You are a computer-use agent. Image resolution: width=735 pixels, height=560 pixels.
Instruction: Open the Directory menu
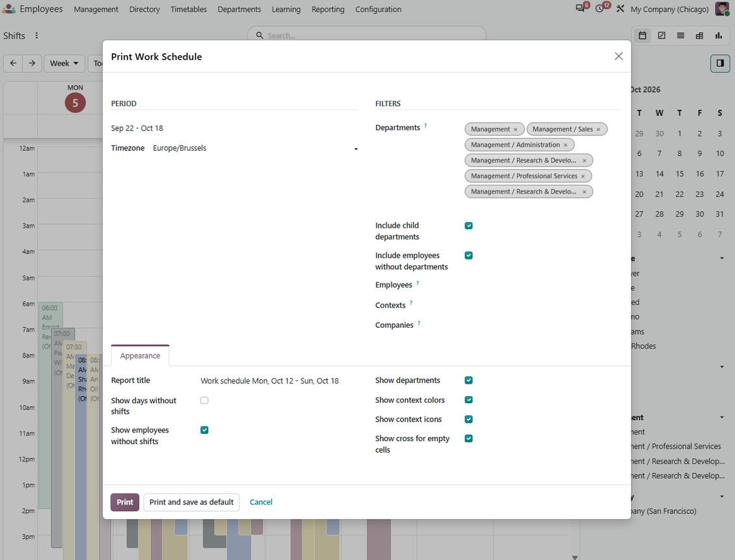[x=144, y=9]
